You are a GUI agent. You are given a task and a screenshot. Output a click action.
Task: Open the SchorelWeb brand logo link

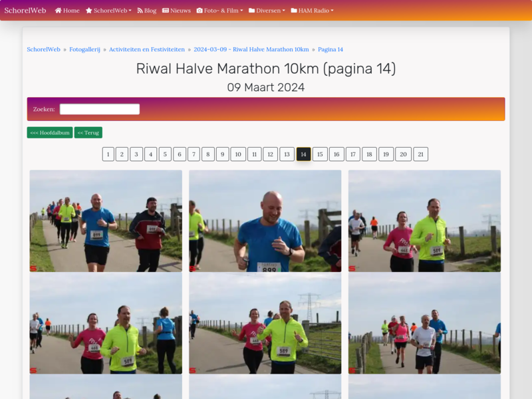pos(25,11)
